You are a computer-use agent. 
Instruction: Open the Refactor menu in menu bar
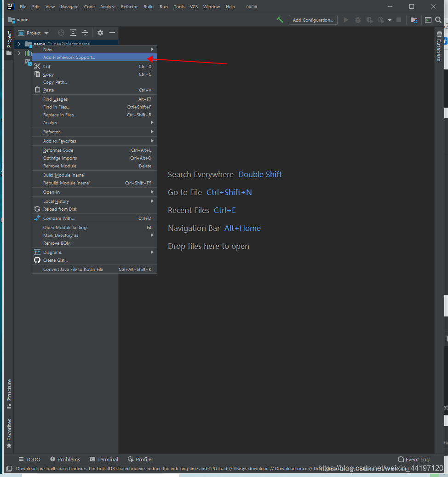click(x=129, y=7)
